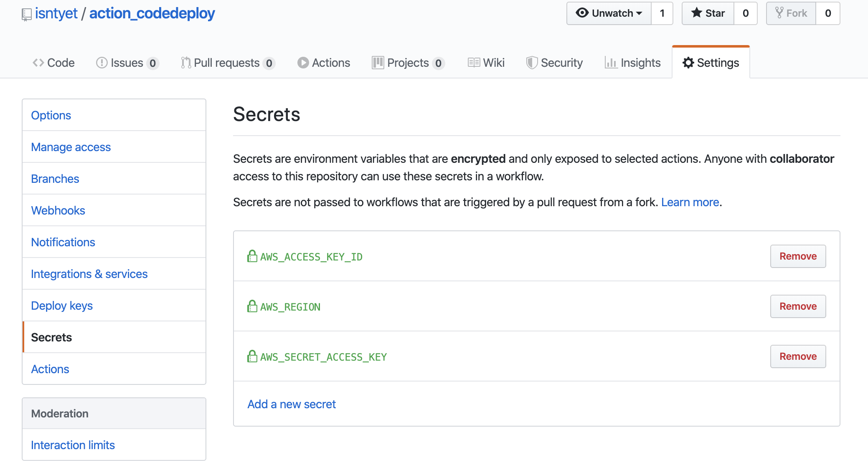Click the Insights bar graph icon
Image resolution: width=868 pixels, height=470 pixels.
611,63
